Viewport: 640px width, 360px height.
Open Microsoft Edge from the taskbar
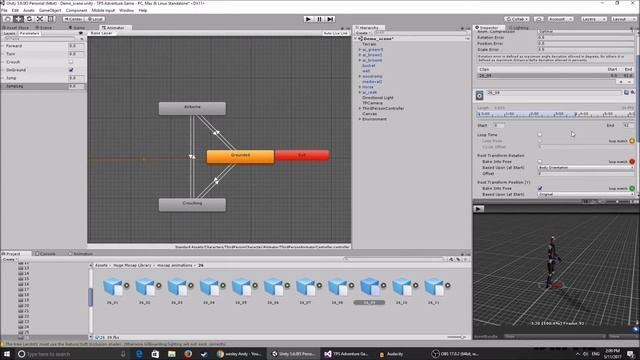(139, 354)
